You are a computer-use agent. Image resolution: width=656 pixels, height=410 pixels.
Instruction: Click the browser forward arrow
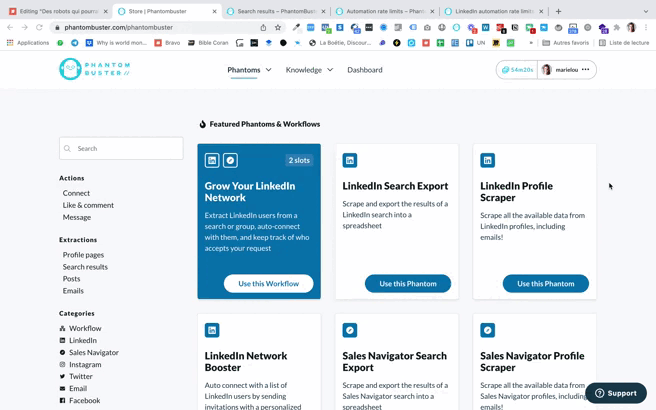point(25,27)
